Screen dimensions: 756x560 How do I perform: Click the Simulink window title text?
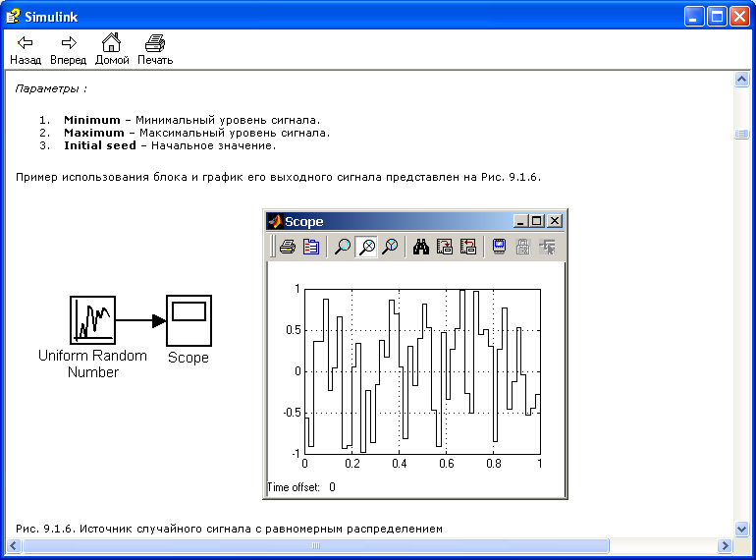[x=51, y=17]
